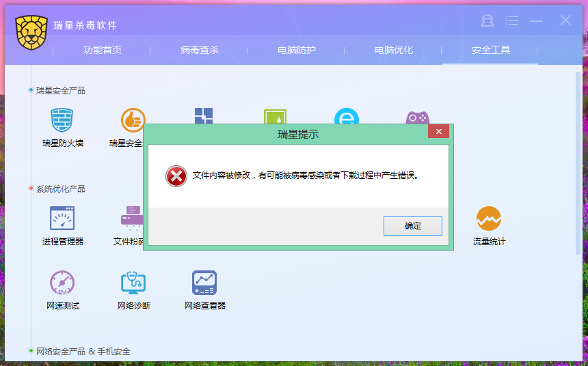This screenshot has height=366, width=588.
Task: Minimize the 瑞星杀毒软件 window
Action: pyautogui.click(x=537, y=21)
